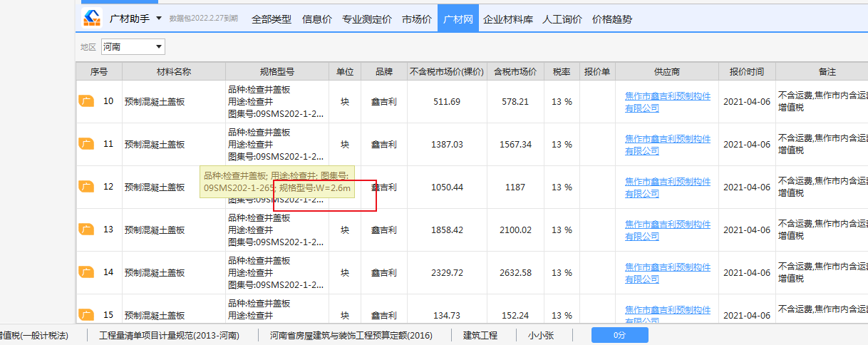This screenshot has height=345, width=868.
Task: Open 价格趋势 tab
Action: pyautogui.click(x=612, y=19)
